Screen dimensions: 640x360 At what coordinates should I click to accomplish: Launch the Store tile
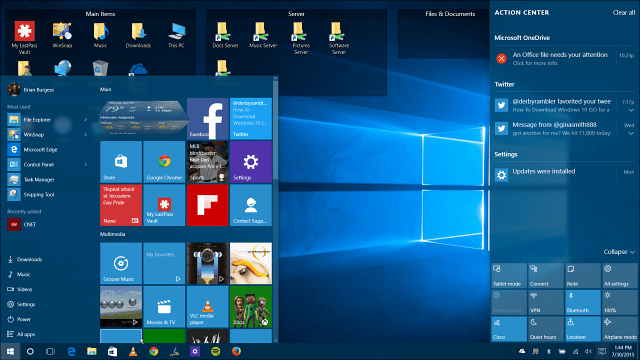[x=121, y=162]
